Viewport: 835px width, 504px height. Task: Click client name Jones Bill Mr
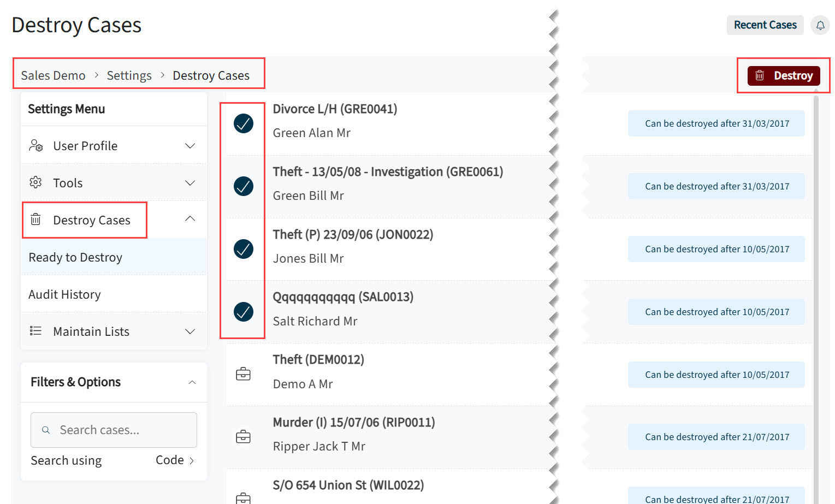coord(308,258)
